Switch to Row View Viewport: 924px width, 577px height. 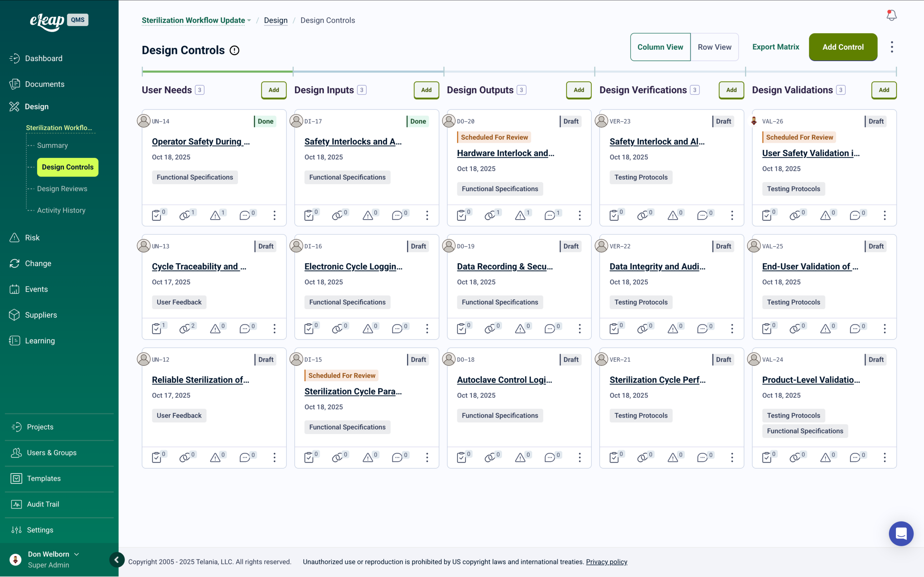pos(714,47)
